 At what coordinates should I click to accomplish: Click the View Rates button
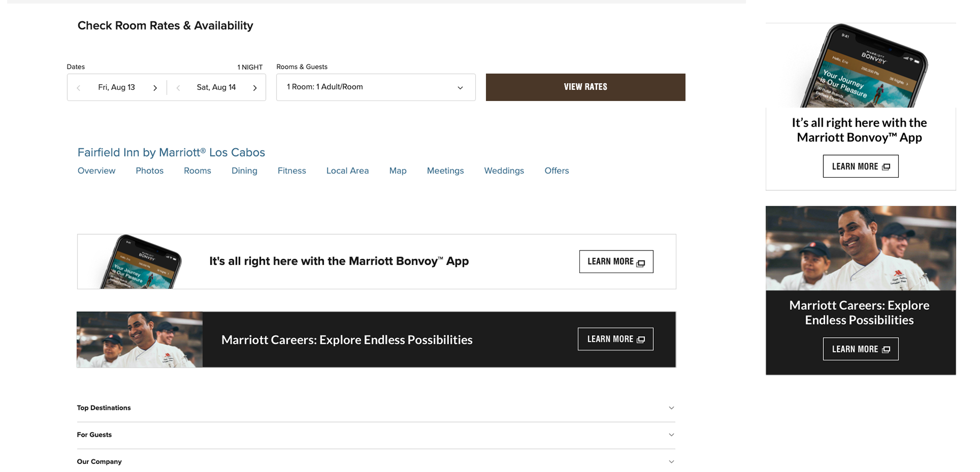(585, 87)
